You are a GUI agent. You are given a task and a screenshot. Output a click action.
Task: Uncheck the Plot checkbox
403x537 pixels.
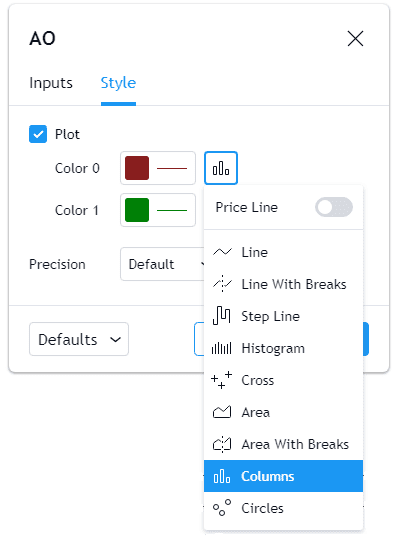pos(38,134)
